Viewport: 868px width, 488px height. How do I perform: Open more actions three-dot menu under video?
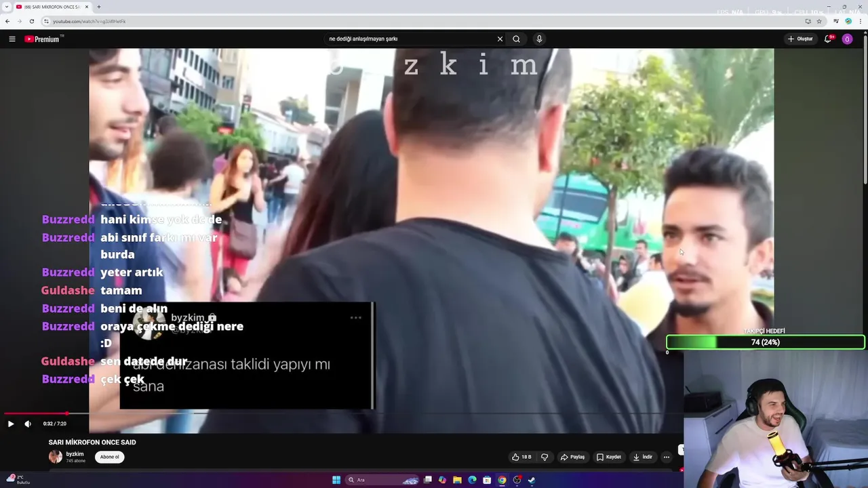coord(667,457)
